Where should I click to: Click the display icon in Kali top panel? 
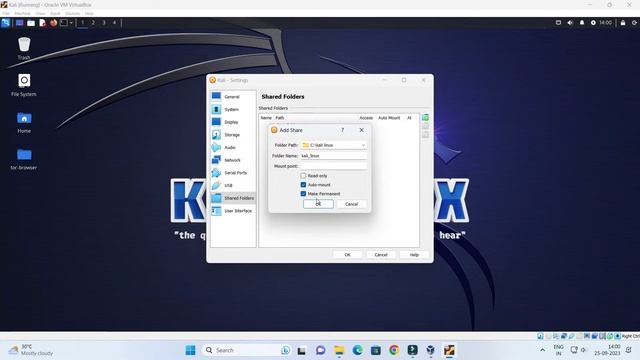tap(558, 23)
